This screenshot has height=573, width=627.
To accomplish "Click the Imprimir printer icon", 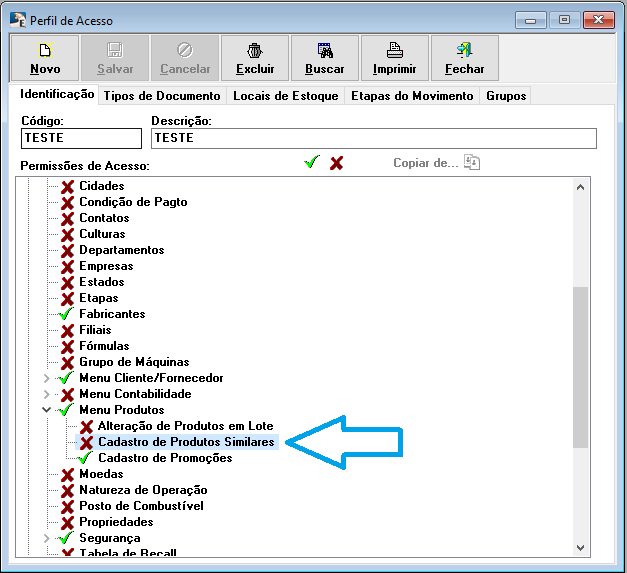I will pos(395,50).
